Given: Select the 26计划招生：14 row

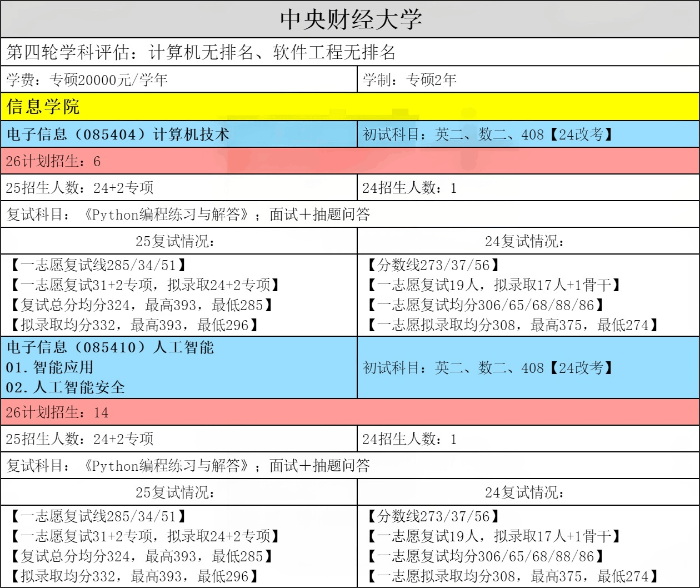Looking at the screenshot, I should point(57,412).
